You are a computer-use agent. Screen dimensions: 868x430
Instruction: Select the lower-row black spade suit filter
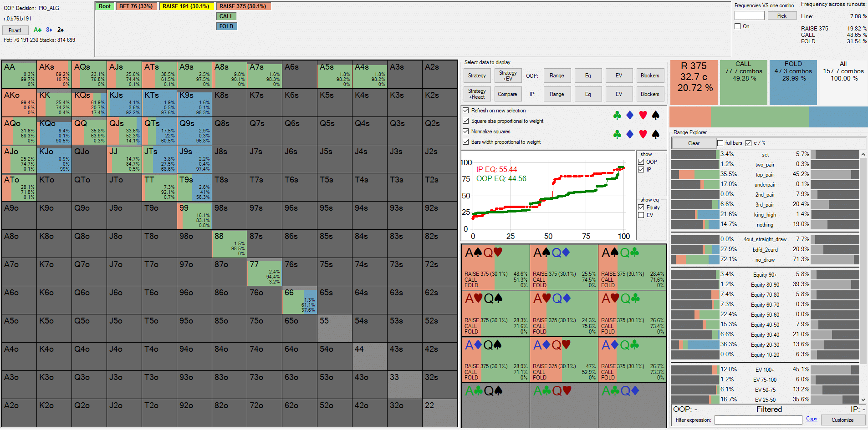click(x=656, y=134)
